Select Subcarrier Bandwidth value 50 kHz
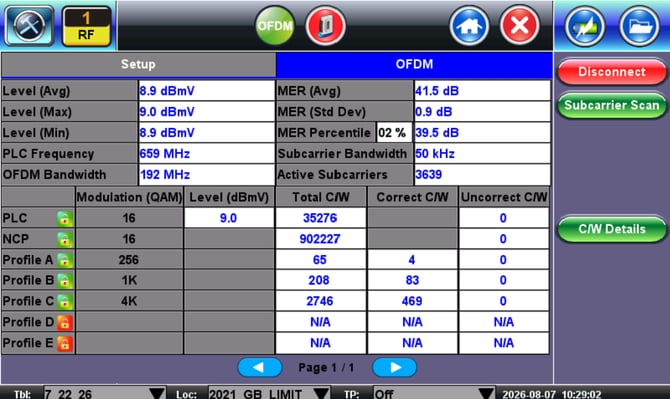This screenshot has width=670, height=399. point(482,154)
